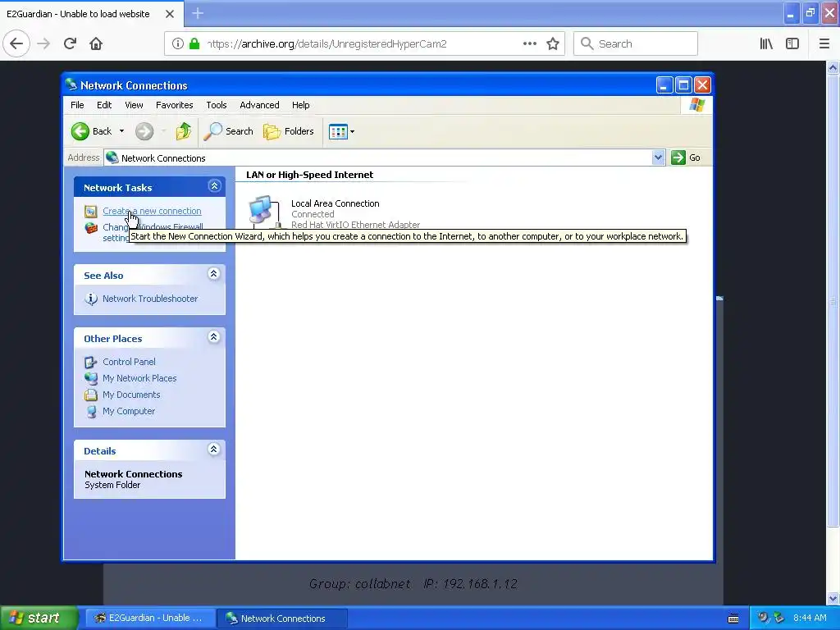Viewport: 840px width, 630px height.
Task: Open Firefox Library icon
Action: click(x=766, y=43)
